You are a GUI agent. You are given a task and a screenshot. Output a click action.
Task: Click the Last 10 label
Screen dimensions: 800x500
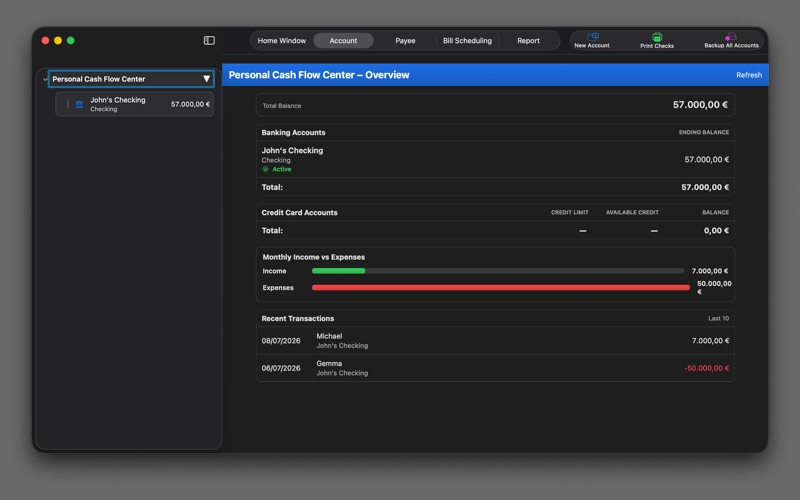point(718,318)
